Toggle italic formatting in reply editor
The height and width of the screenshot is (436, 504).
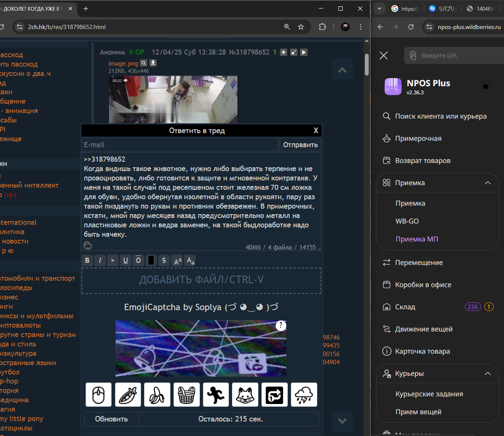(100, 260)
